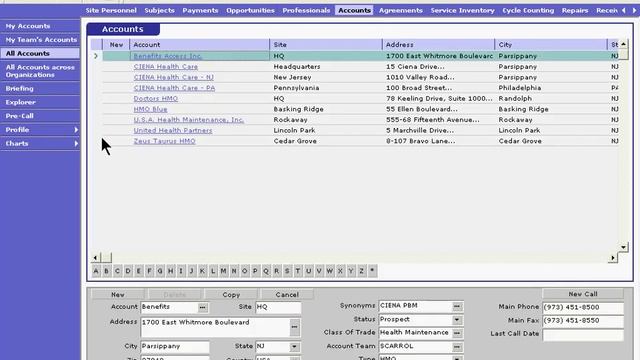Open United Health Partners link
Screen dimensions: 640x360
coord(173,130)
